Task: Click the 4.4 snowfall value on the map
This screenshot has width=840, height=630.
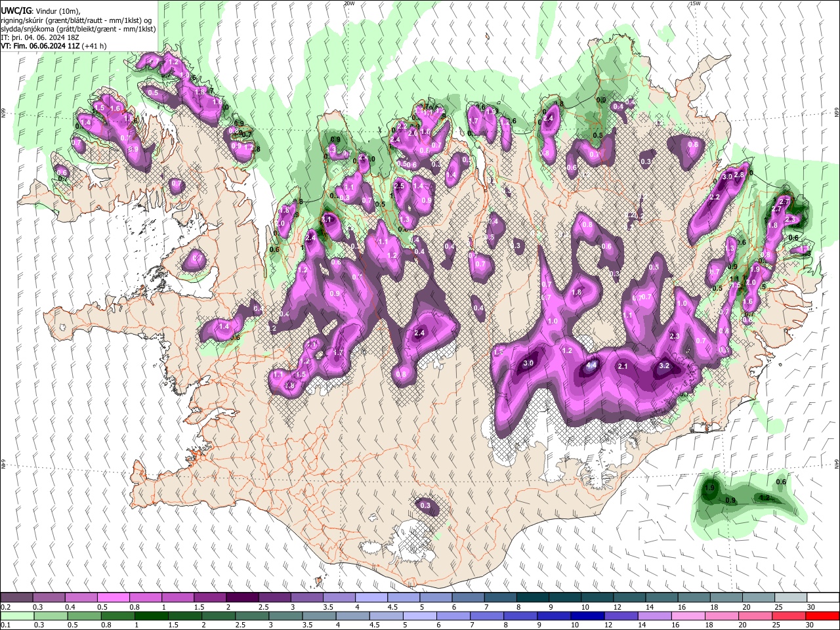Action: tap(591, 365)
